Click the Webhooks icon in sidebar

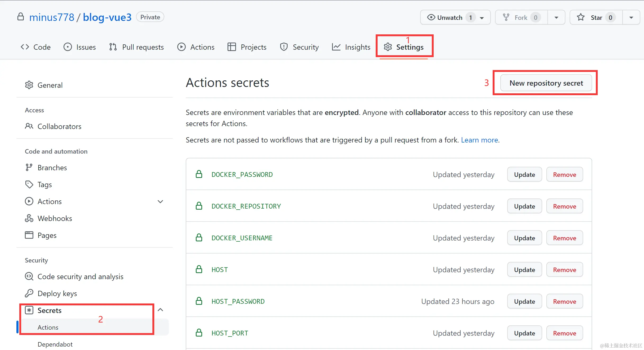(x=29, y=218)
